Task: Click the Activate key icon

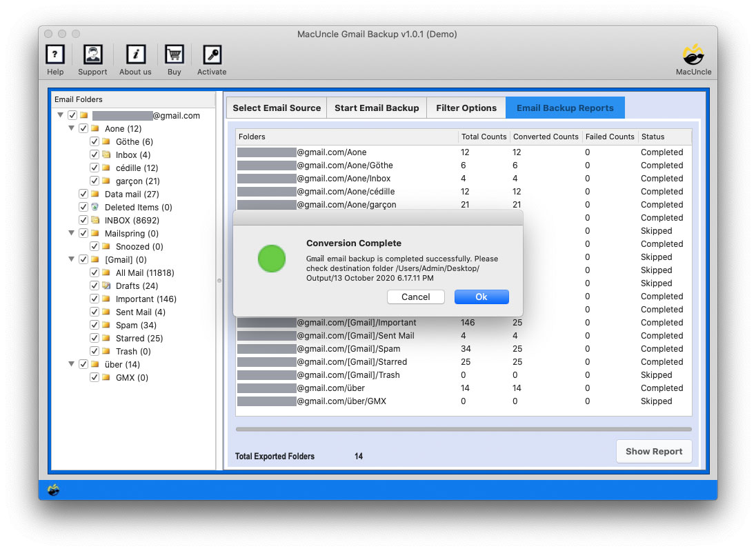Action: pos(211,55)
